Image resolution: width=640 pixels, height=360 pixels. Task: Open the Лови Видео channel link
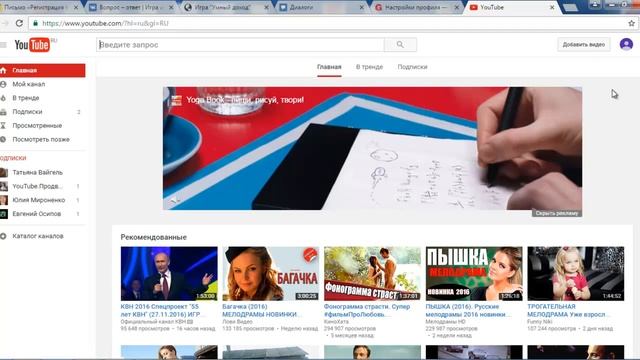(x=238, y=322)
